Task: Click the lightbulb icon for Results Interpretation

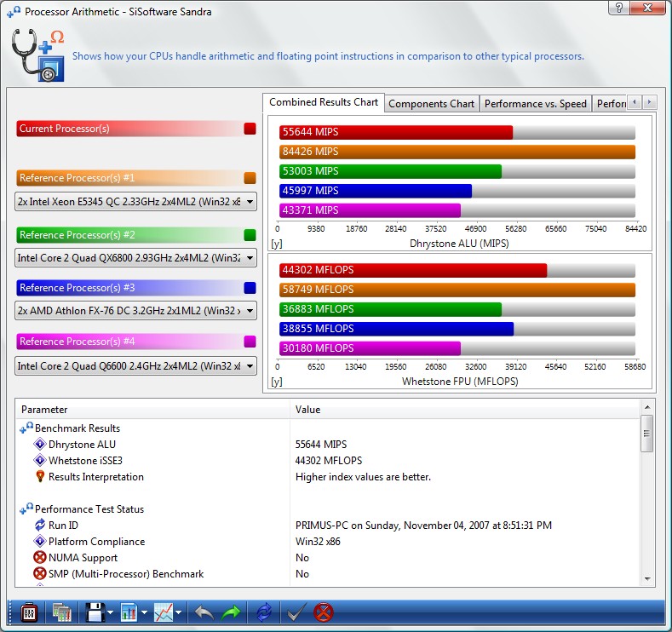Action: 40,476
